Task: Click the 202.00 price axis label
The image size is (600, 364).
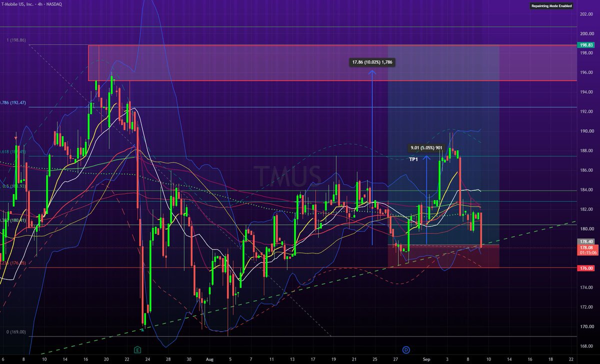Action: pos(586,14)
